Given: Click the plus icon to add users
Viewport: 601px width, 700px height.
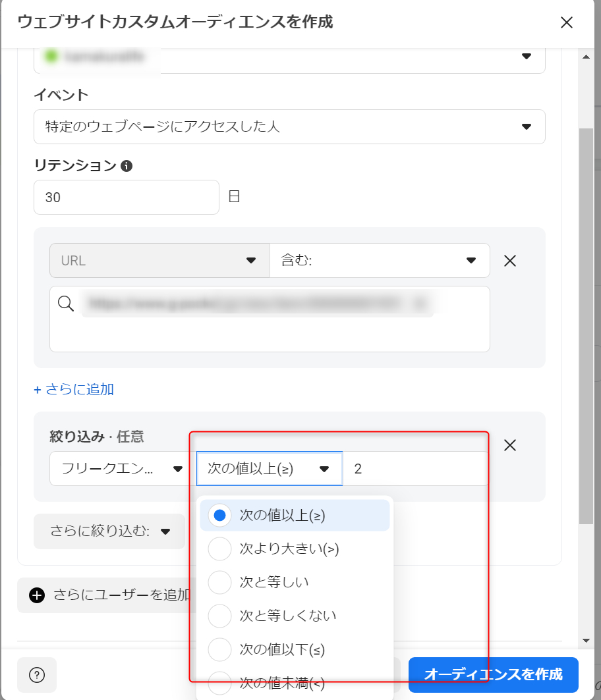Looking at the screenshot, I should click(37, 595).
